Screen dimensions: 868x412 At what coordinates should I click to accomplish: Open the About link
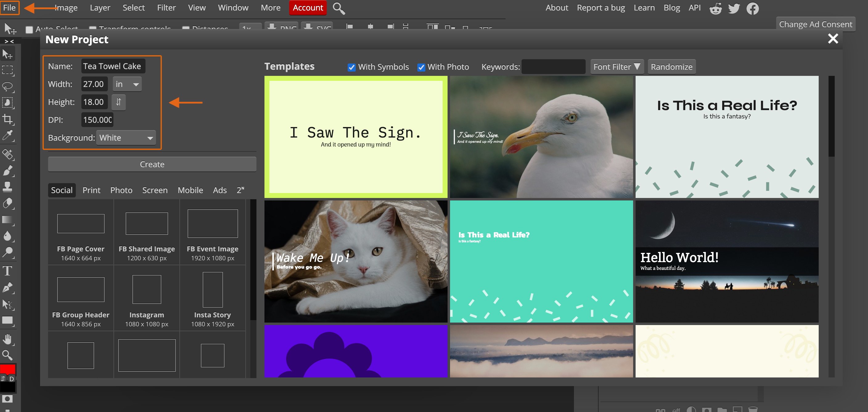click(557, 7)
